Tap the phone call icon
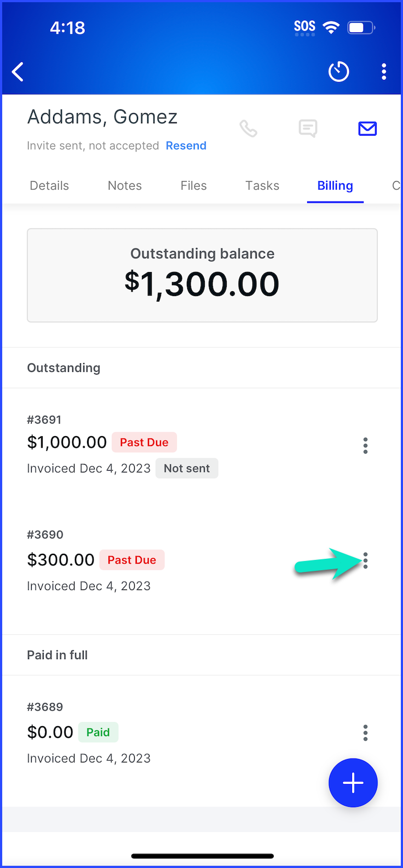403x868 pixels. (x=248, y=129)
